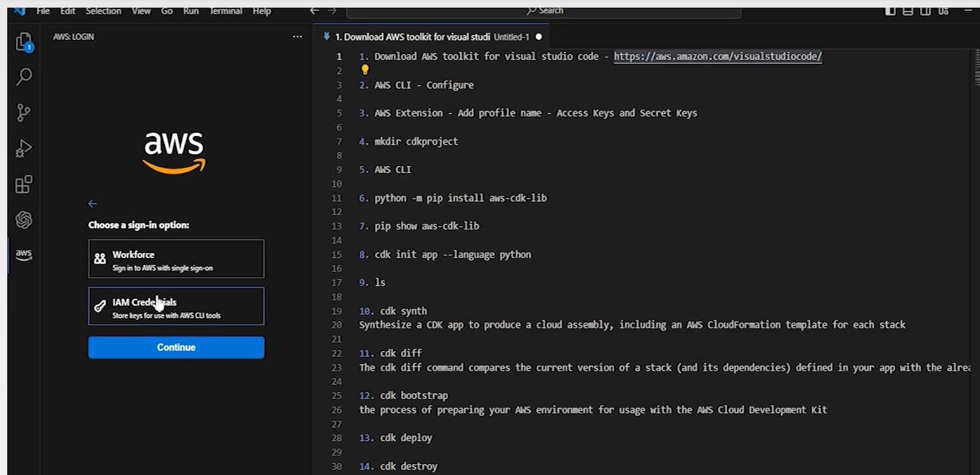Image resolution: width=980 pixels, height=475 pixels.
Task: Open the Go menu
Action: pos(167,11)
